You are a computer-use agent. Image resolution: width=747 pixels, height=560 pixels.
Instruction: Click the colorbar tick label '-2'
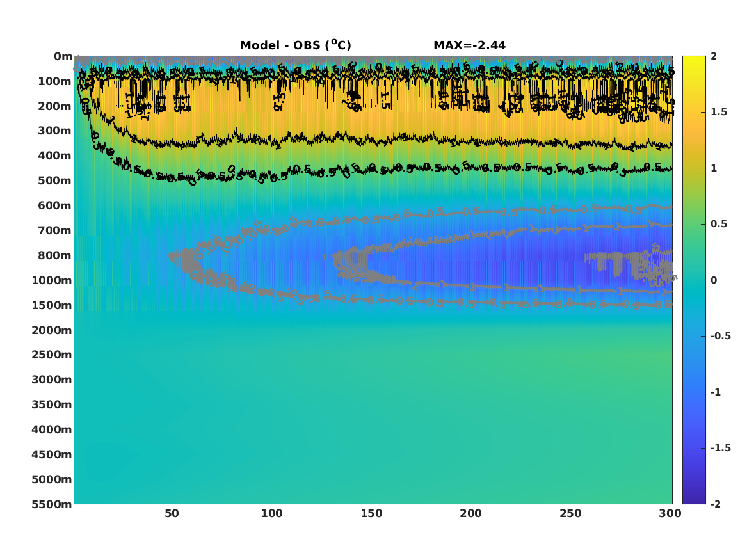716,504
